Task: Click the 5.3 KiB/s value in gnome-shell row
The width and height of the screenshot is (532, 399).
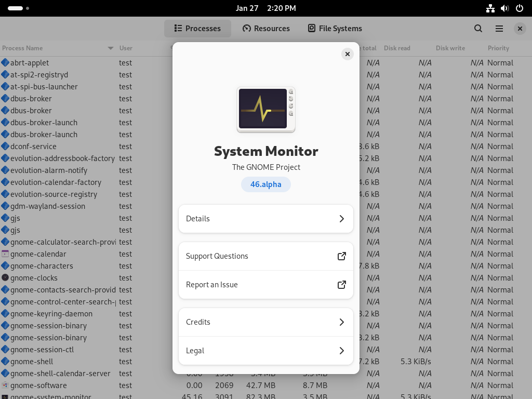Action: point(416,362)
